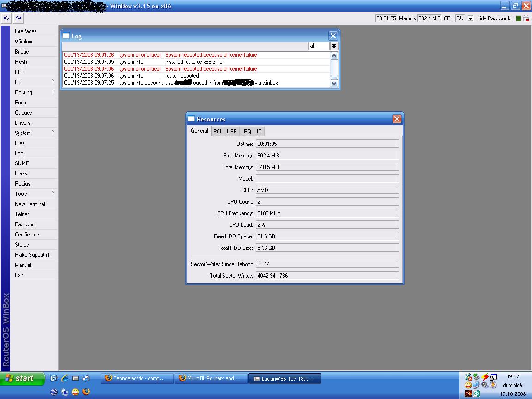
Task: Click the taskbar clock showing 09:07
Action: tap(512, 376)
